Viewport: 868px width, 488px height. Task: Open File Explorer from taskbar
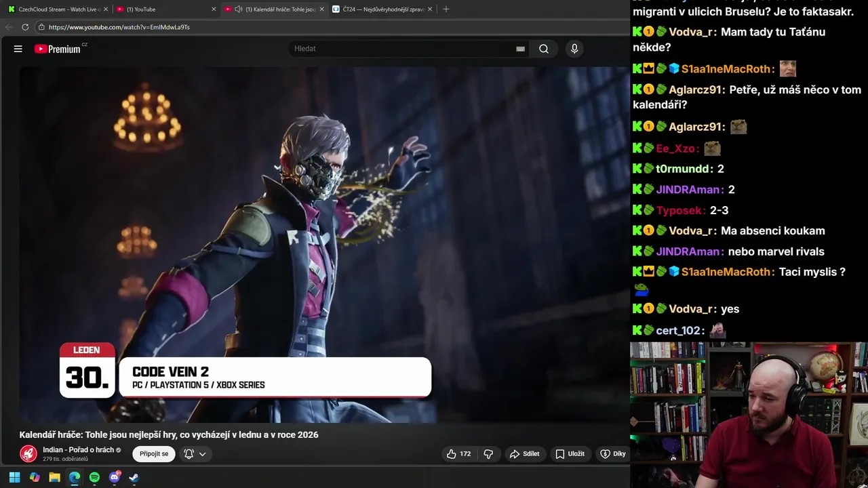coord(54,477)
